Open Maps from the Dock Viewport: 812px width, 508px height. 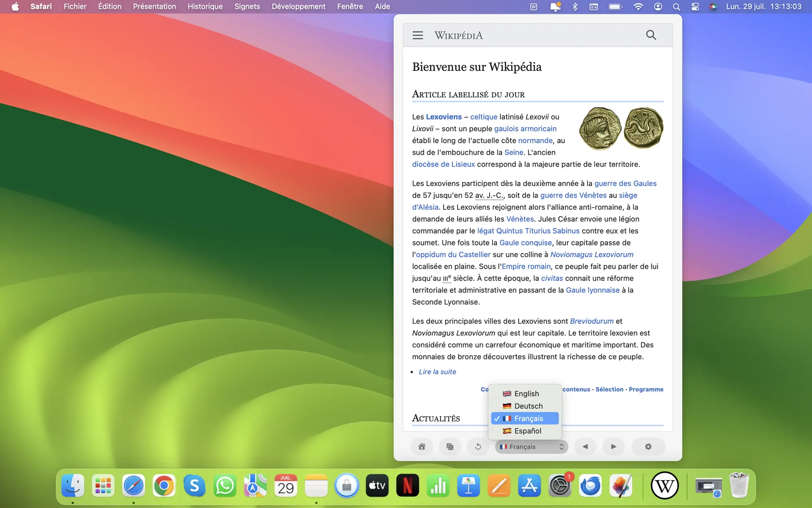[x=255, y=486]
